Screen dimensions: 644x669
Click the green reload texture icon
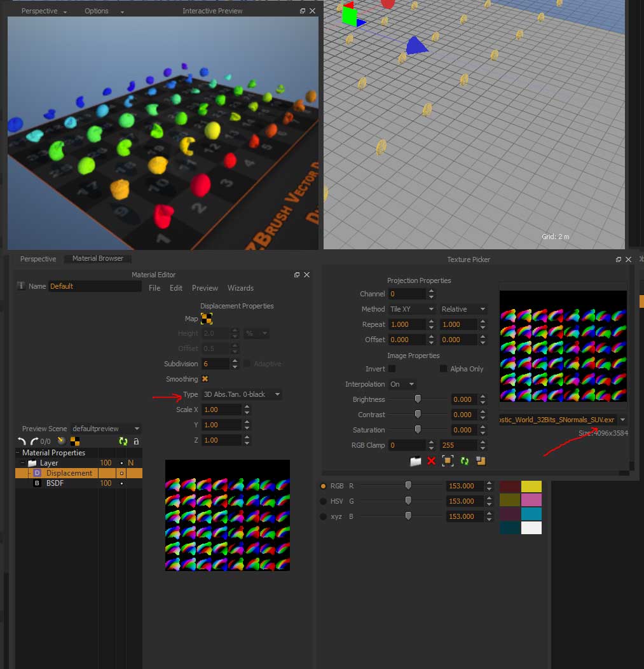[464, 462]
